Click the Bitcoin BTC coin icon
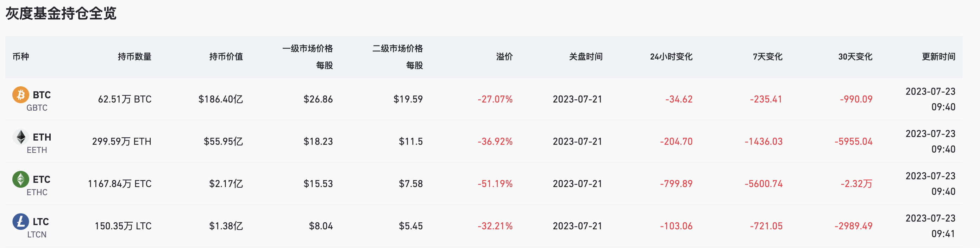 pos(21,95)
